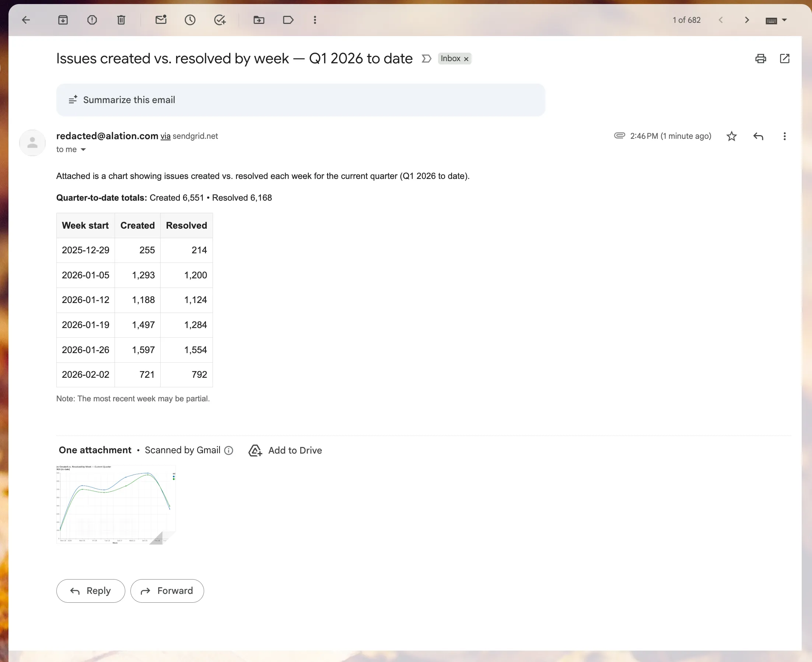Open more toolbar options menu

coord(315,20)
